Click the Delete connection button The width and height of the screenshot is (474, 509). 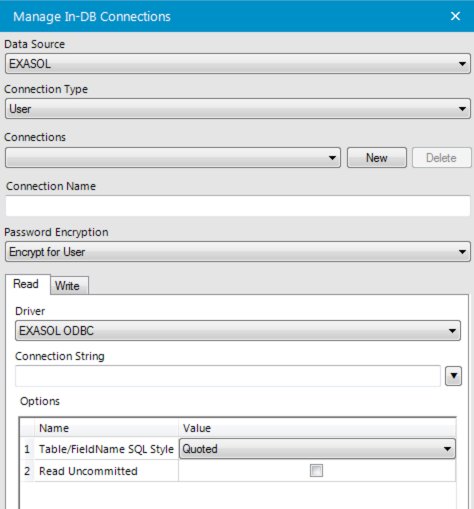(x=441, y=157)
